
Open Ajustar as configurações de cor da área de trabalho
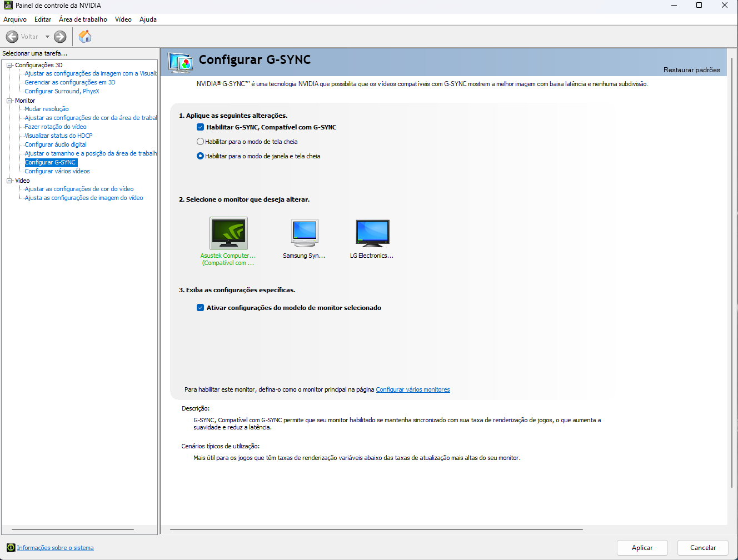tap(91, 118)
